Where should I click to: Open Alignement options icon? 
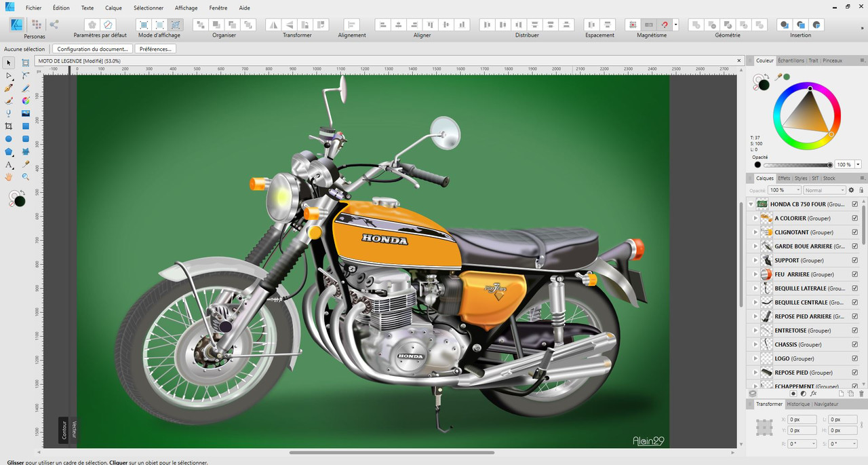coord(352,24)
